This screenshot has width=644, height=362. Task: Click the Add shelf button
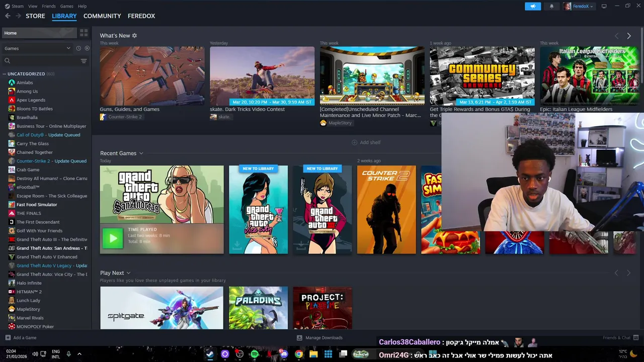pos(366,142)
